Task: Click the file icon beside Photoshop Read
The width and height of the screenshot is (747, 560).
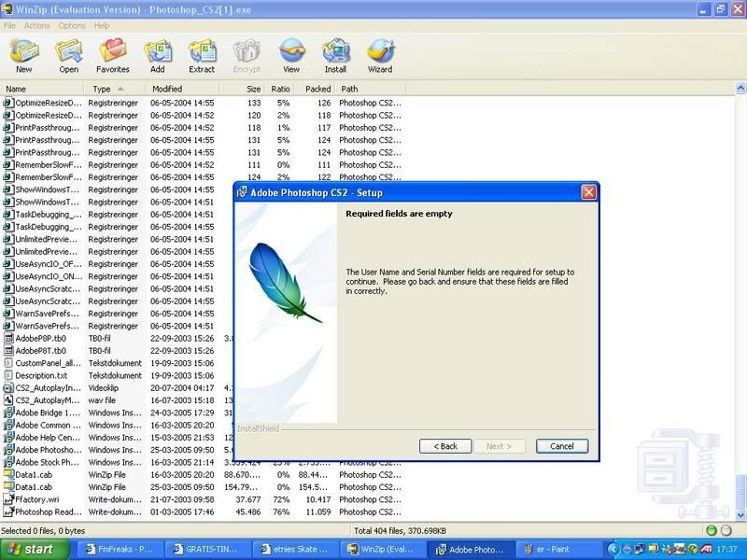Action: 8,511
